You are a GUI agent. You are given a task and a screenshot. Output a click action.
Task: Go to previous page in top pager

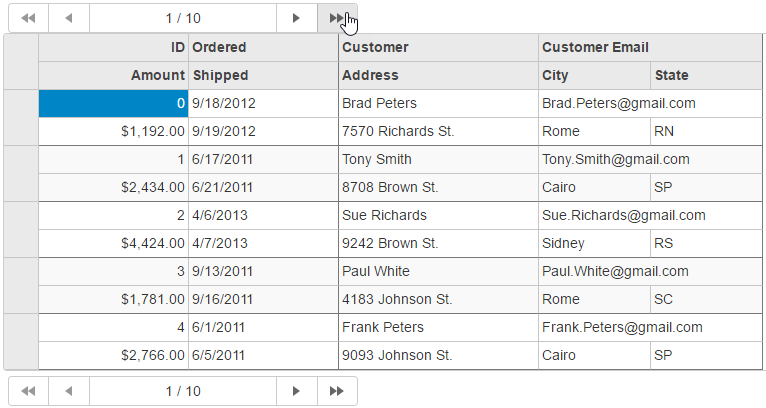(68, 18)
